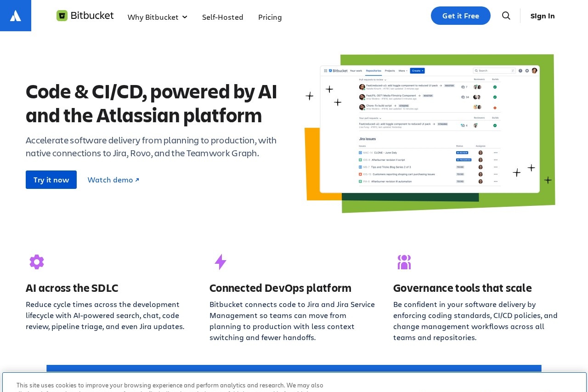Click the Try it now button
Screen dimensions: 588x392
[51, 180]
